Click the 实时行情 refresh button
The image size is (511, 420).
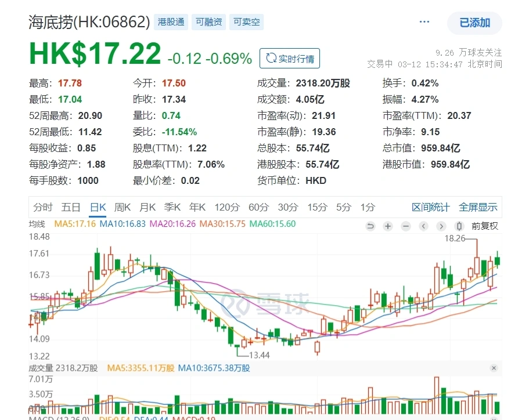290,59
